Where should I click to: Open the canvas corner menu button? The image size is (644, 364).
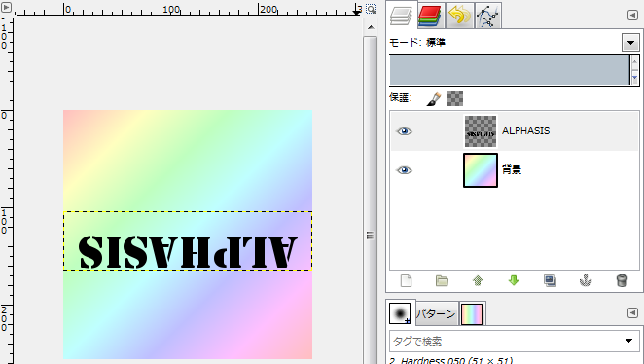(x=6, y=8)
